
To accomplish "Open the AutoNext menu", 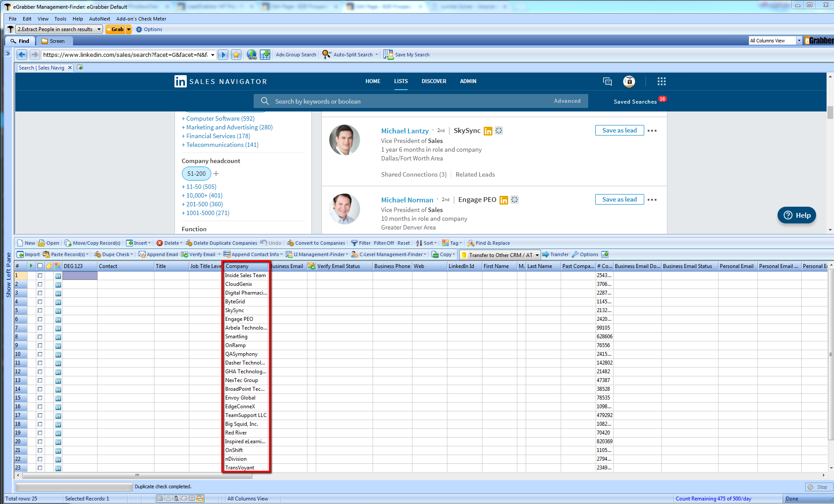I will pyautogui.click(x=99, y=19).
